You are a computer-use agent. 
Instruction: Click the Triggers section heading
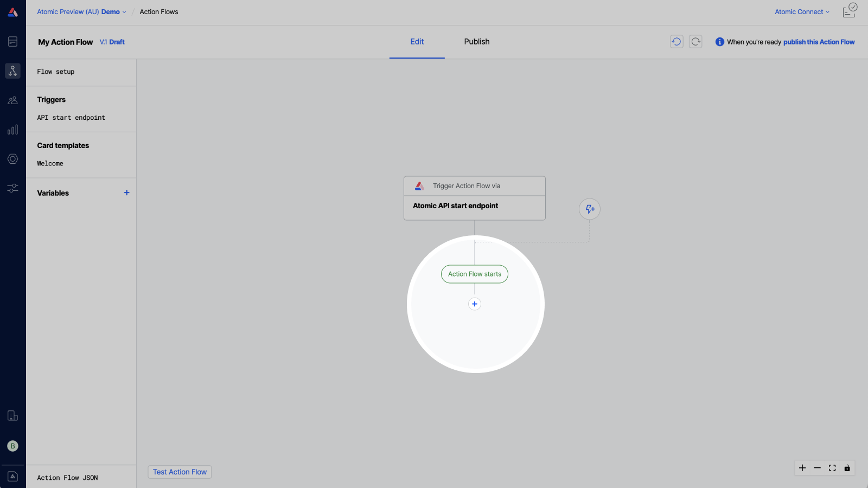pos(52,100)
